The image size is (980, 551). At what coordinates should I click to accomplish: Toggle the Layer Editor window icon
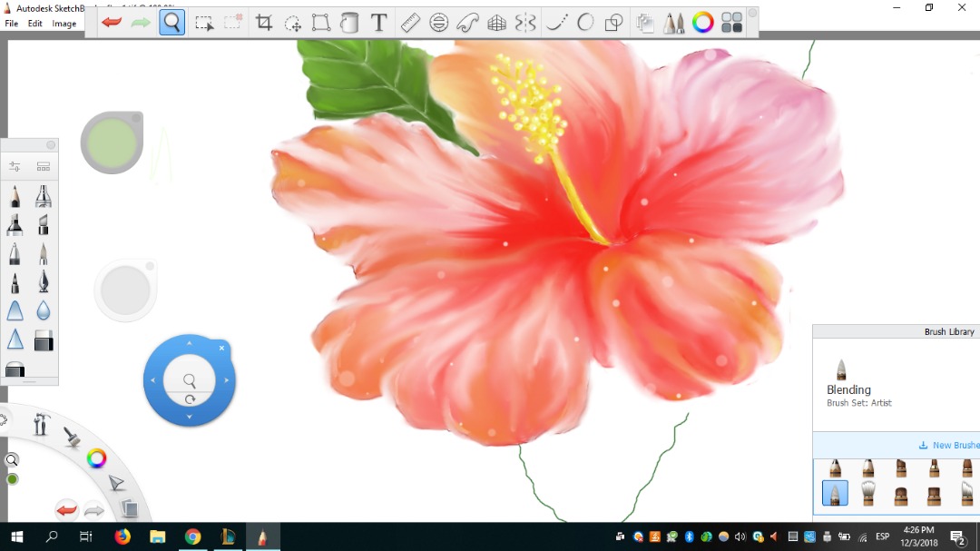pos(644,23)
